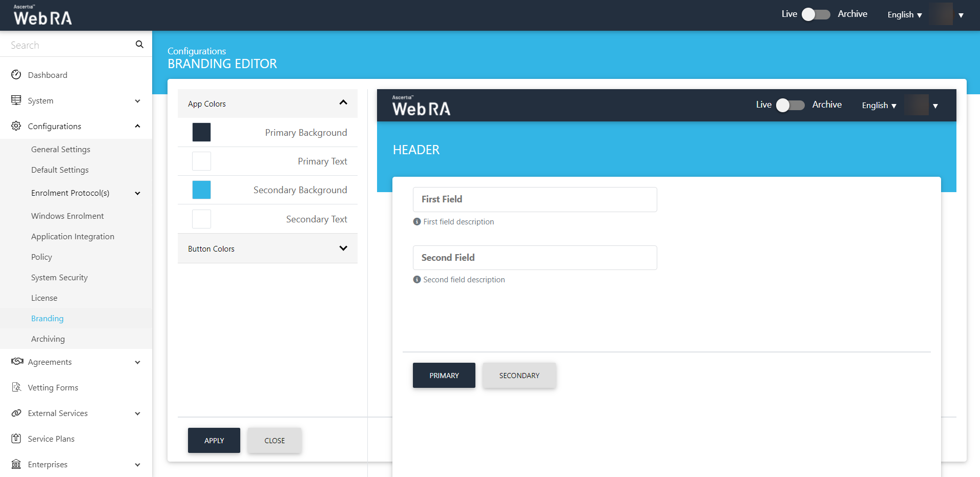Image resolution: width=980 pixels, height=477 pixels.
Task: Click the APPLY button
Action: (214, 440)
